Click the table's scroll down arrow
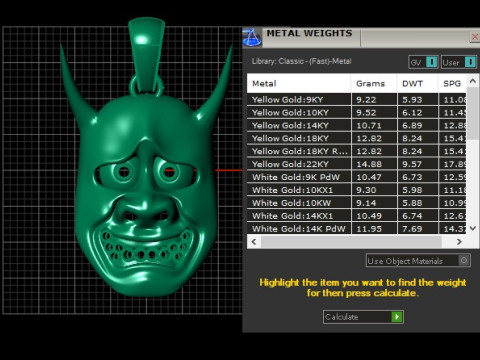 (x=472, y=228)
